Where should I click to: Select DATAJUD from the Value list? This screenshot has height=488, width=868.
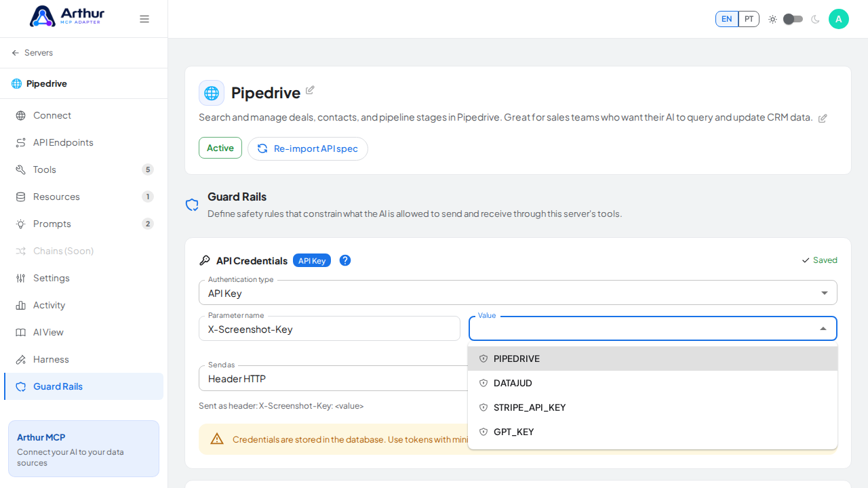pyautogui.click(x=652, y=383)
